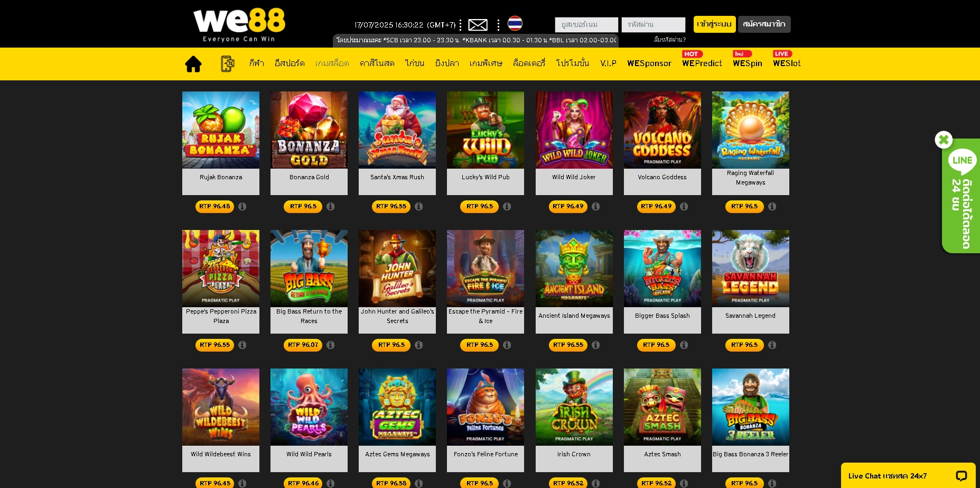Image resolution: width=980 pixels, height=488 pixels.
Task: Click the yellow login button
Action: tap(714, 24)
